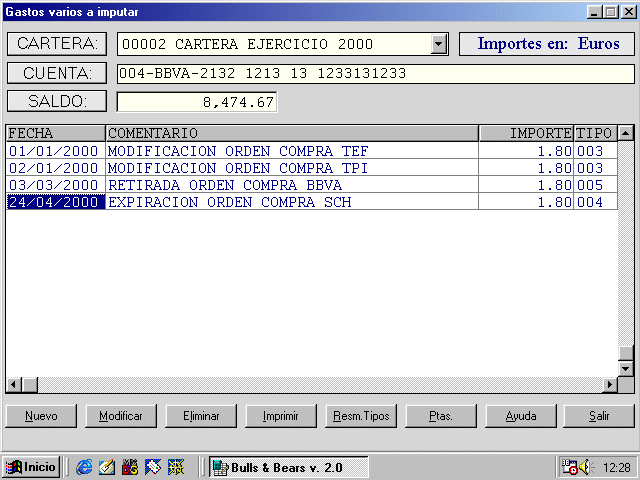Click the vertical scrollbar up arrow
The height and width of the screenshot is (480, 640).
tap(626, 133)
